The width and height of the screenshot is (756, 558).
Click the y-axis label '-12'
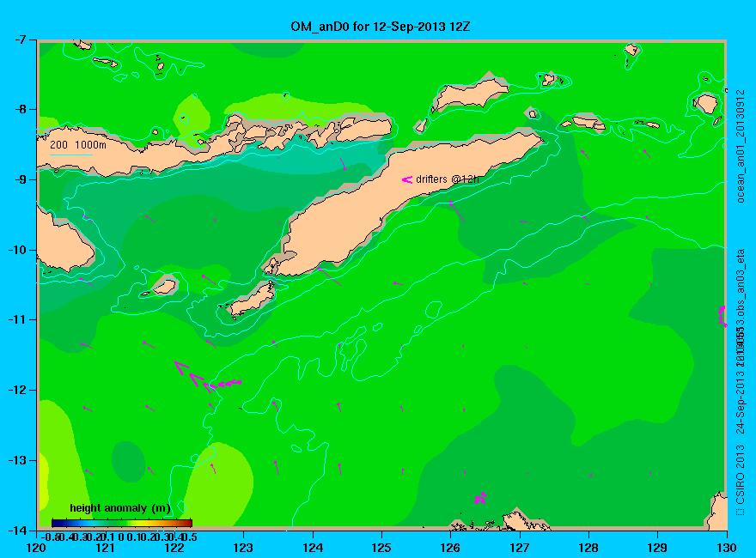click(x=17, y=390)
